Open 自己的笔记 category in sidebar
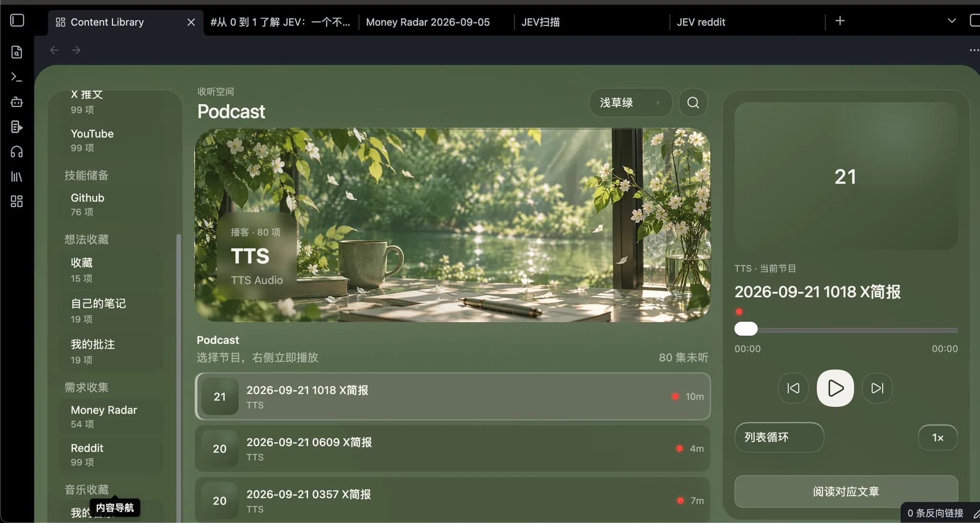The height and width of the screenshot is (523, 980). pos(111,311)
